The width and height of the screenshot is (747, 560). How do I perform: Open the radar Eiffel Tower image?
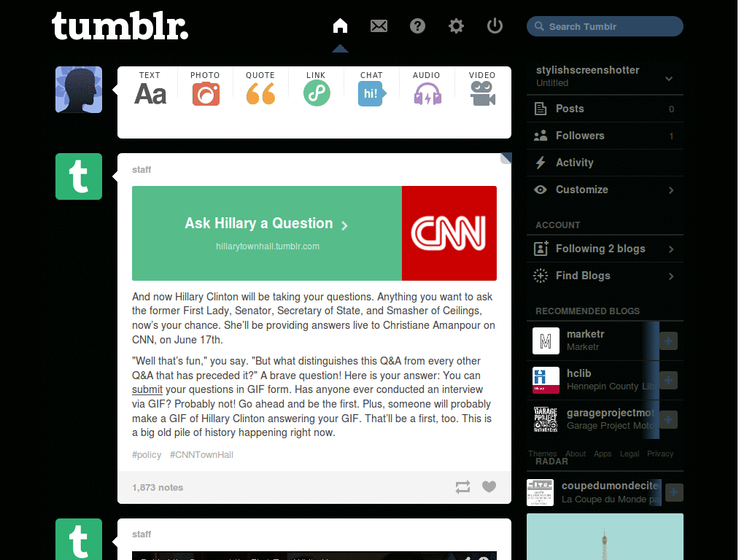click(x=605, y=537)
